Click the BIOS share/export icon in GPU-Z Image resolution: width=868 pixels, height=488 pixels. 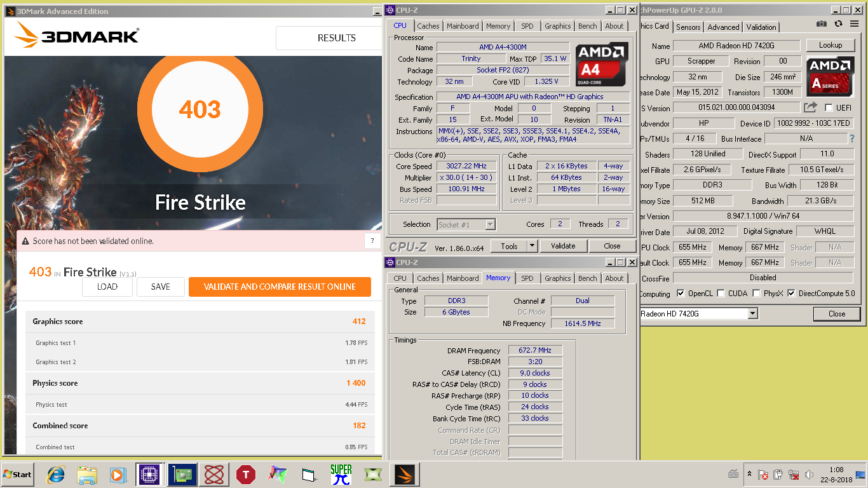pyautogui.click(x=810, y=107)
